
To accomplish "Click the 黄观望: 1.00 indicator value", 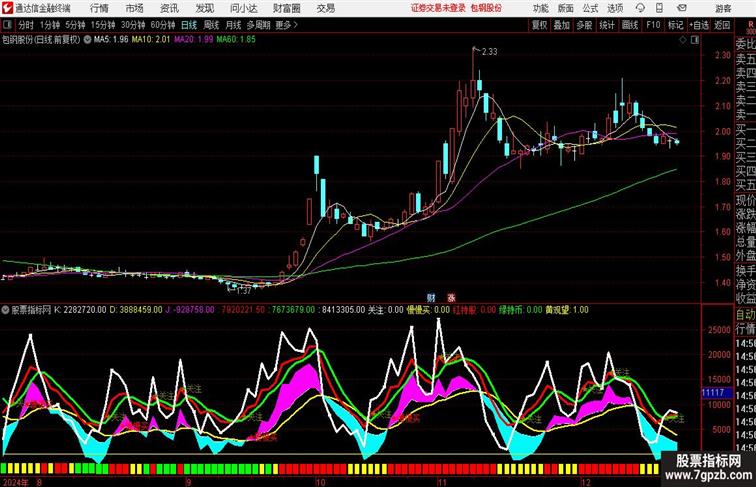I will (567, 310).
